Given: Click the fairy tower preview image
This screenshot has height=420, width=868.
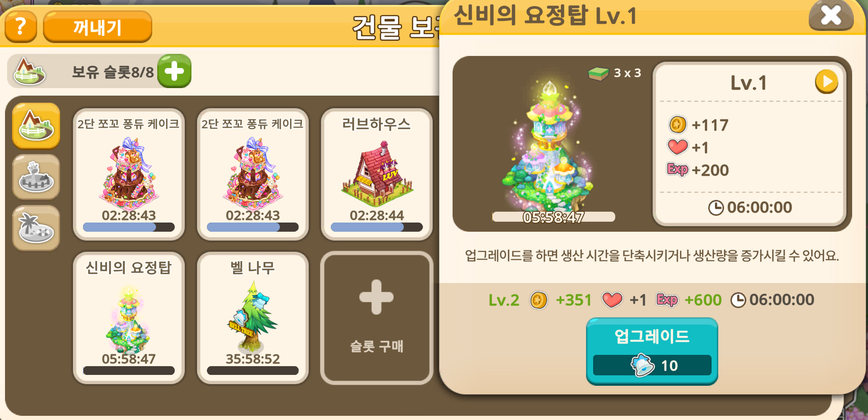Looking at the screenshot, I should click(x=549, y=144).
